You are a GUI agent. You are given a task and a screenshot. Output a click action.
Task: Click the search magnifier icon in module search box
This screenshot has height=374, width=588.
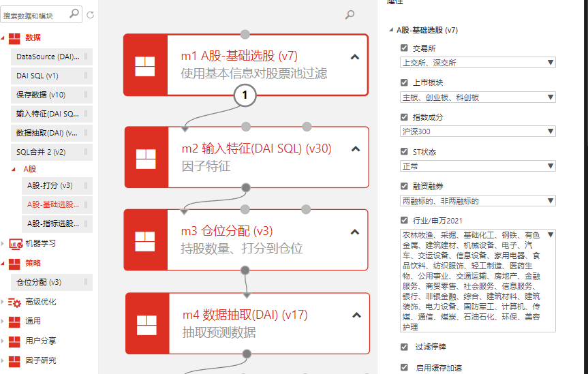pos(74,13)
